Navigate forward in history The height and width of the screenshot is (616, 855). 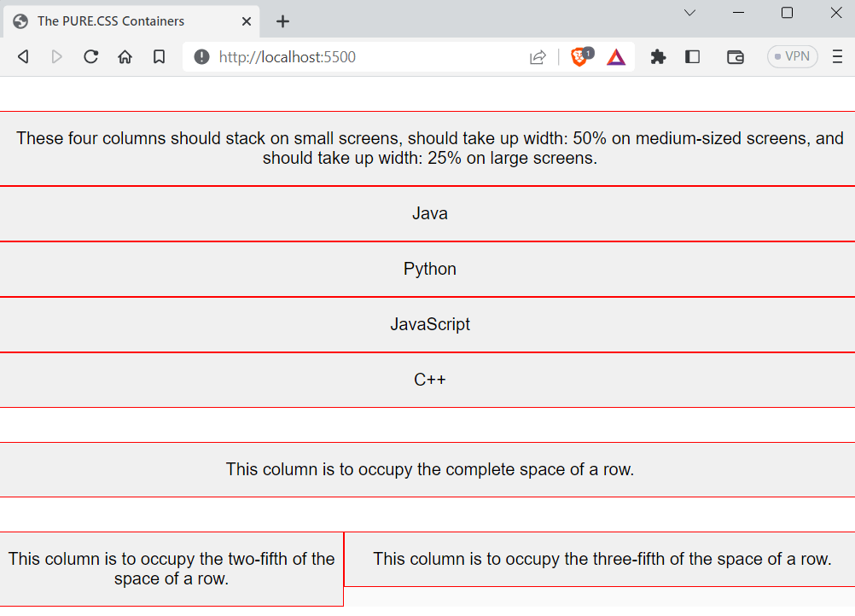tap(56, 56)
